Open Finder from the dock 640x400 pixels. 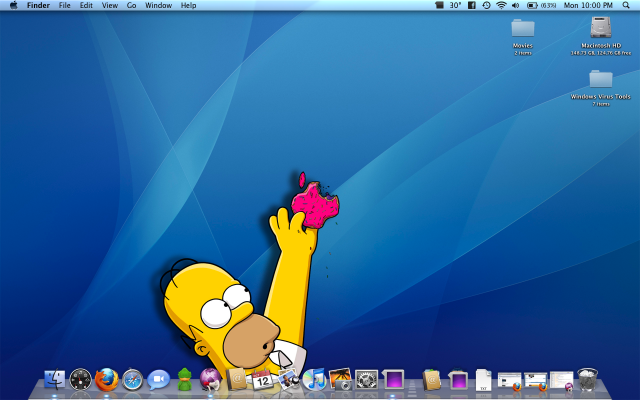54,380
